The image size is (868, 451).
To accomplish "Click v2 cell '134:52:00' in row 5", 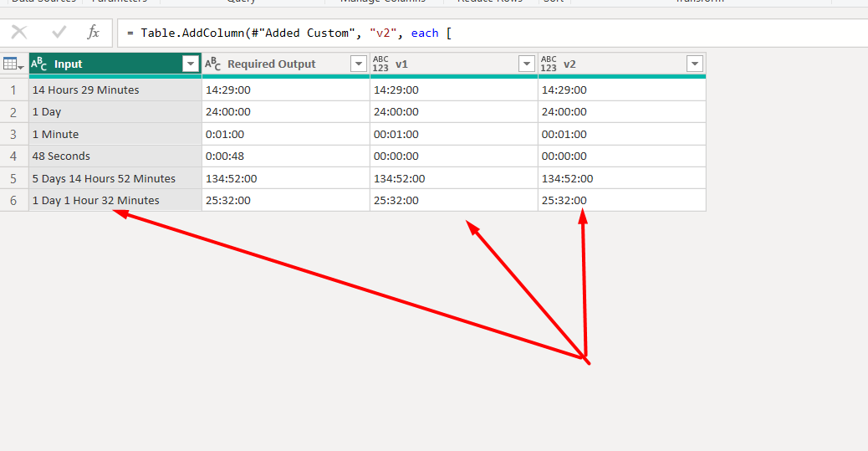I will tap(621, 178).
